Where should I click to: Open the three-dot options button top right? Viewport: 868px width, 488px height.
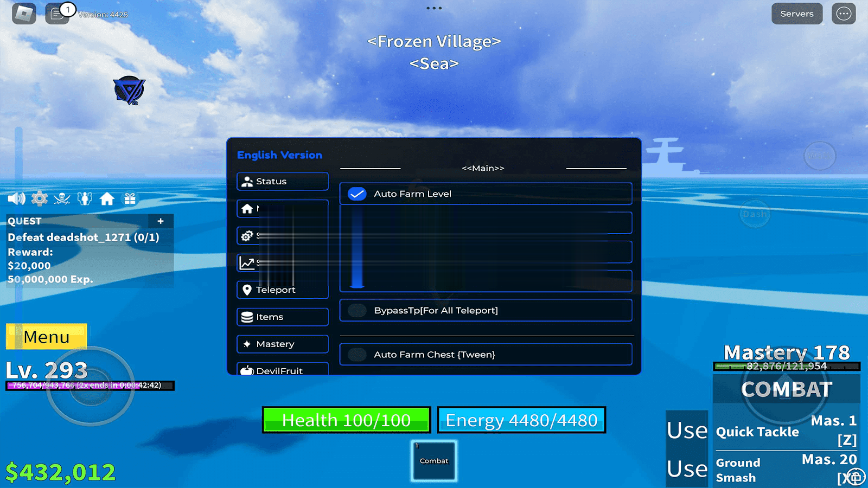tap(844, 14)
